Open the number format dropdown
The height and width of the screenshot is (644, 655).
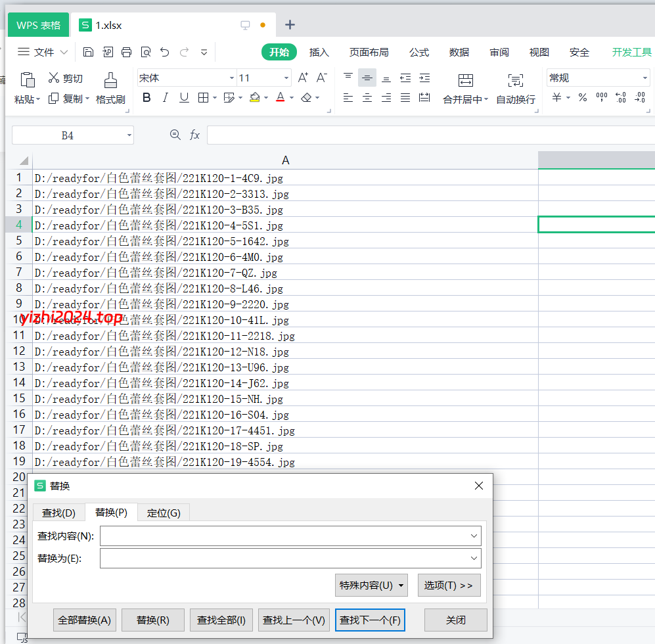pyautogui.click(x=644, y=78)
